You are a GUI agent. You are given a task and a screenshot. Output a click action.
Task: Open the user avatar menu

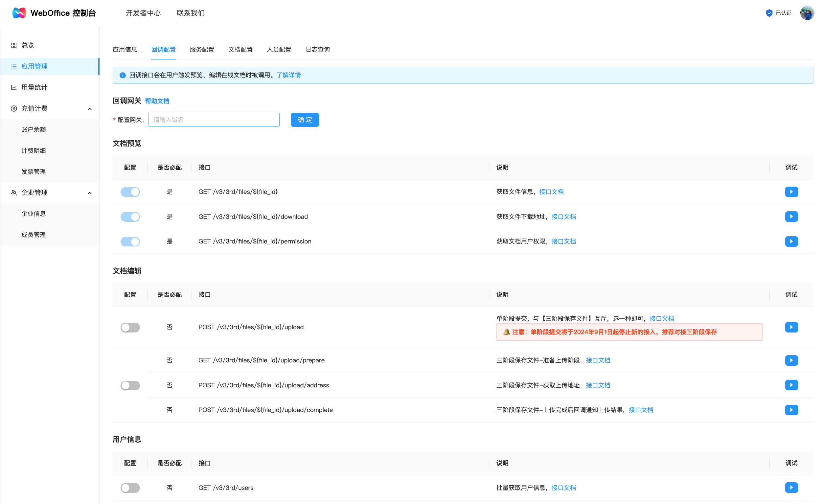807,13
